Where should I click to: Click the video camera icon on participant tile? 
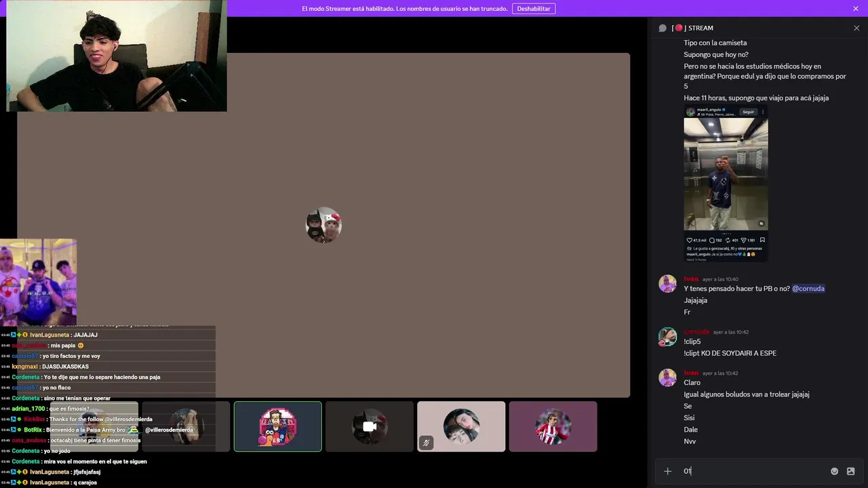click(x=370, y=427)
